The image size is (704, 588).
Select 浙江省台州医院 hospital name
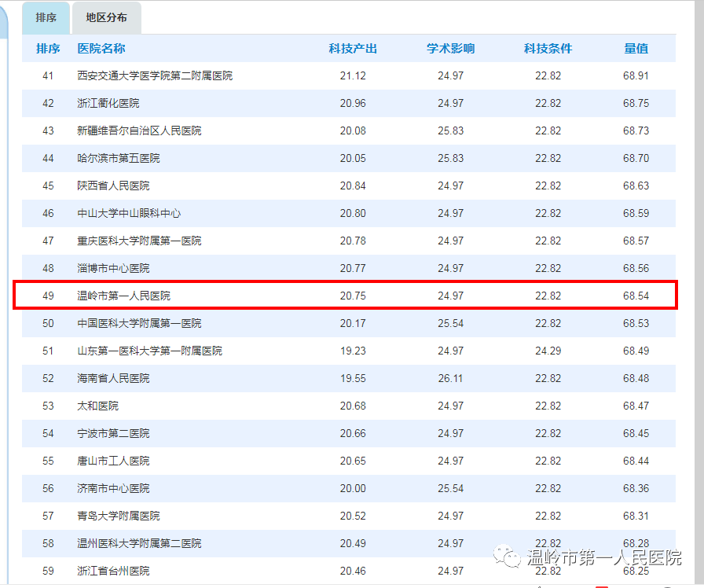[113, 571]
